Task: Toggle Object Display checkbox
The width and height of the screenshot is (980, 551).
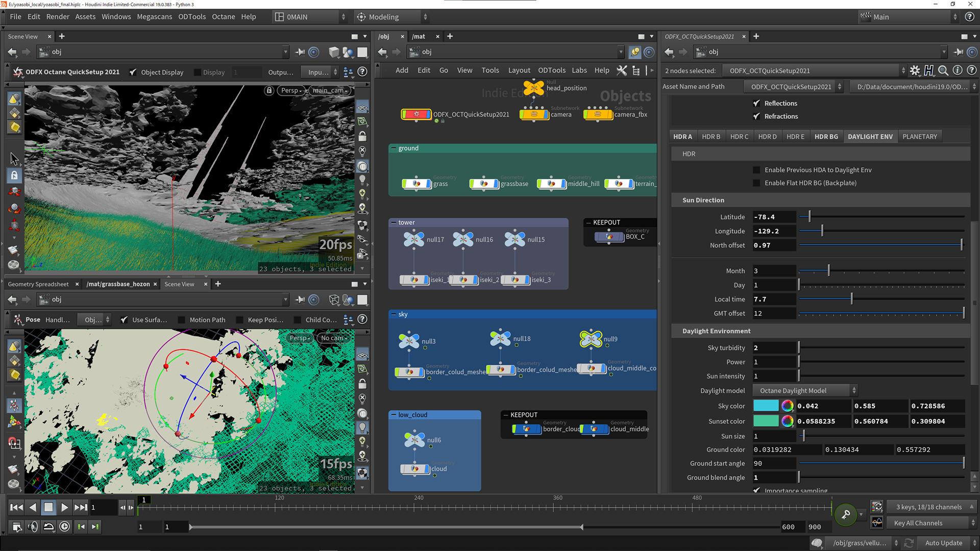Action: coord(133,72)
